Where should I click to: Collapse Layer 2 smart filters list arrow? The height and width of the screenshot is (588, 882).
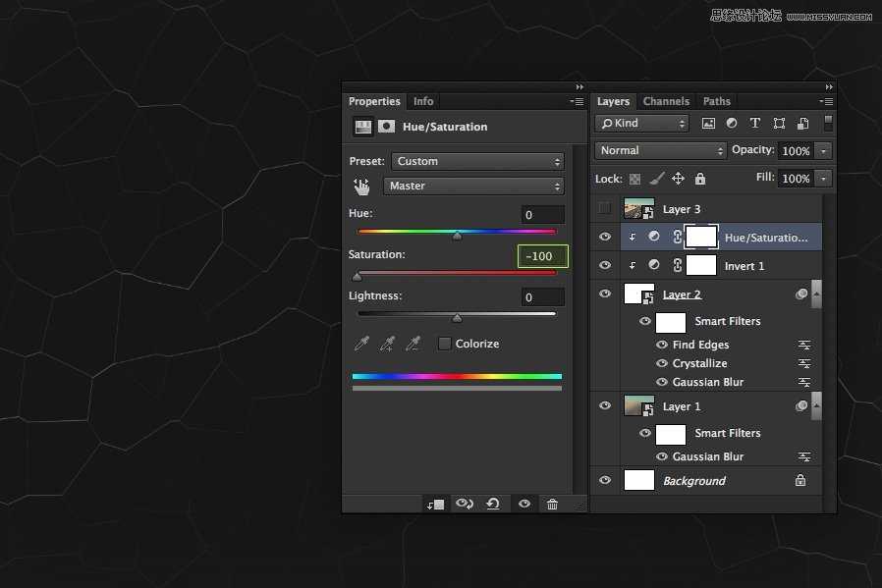pos(817,294)
